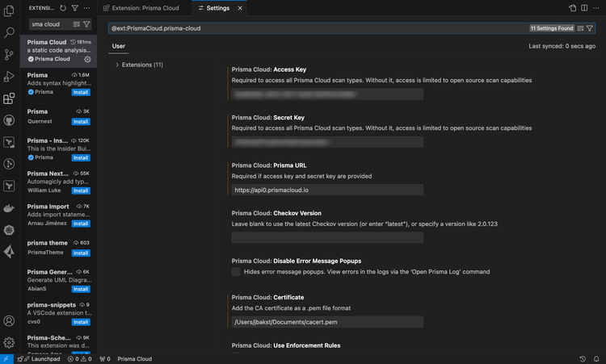606x364 pixels.
Task: Open the Explorer view in activity bar
Action: coord(9,10)
